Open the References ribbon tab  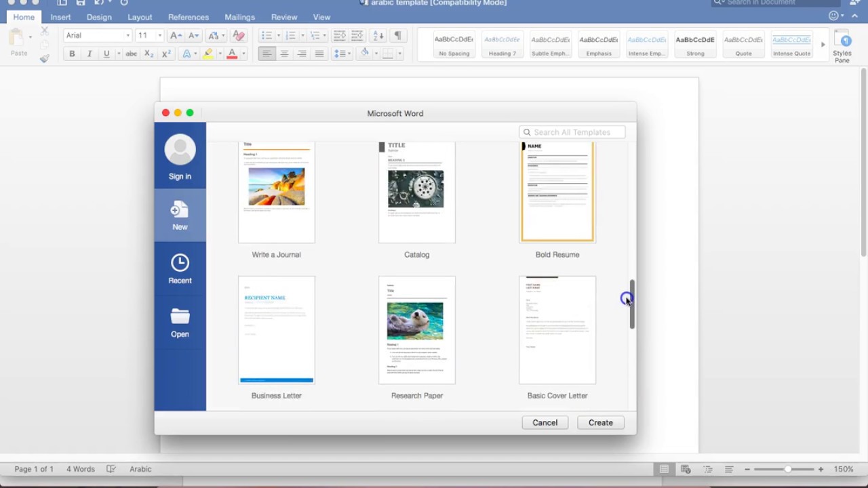[189, 17]
